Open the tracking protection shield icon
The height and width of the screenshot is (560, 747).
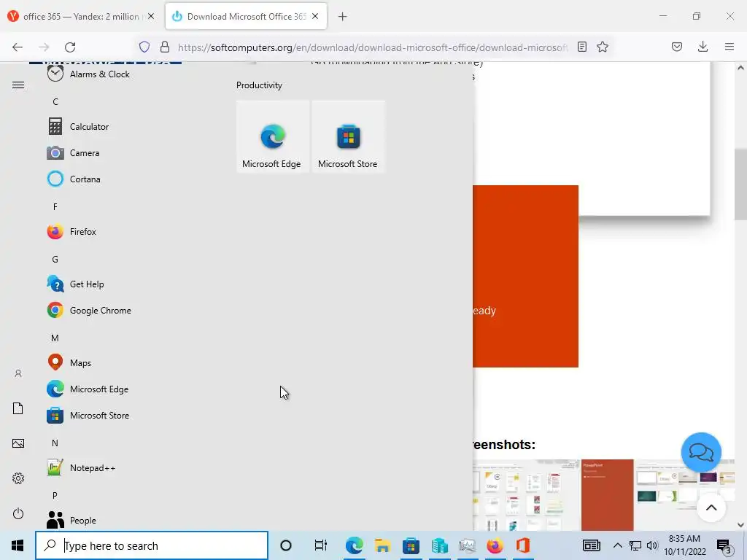click(144, 47)
